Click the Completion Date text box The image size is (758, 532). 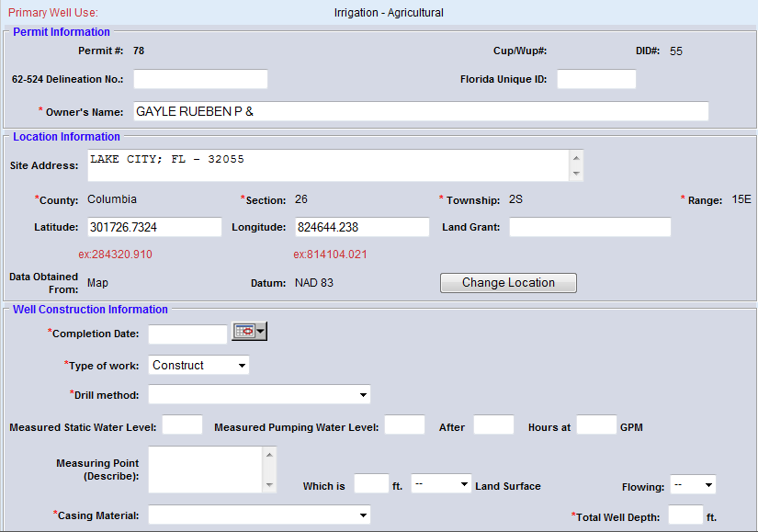click(187, 334)
